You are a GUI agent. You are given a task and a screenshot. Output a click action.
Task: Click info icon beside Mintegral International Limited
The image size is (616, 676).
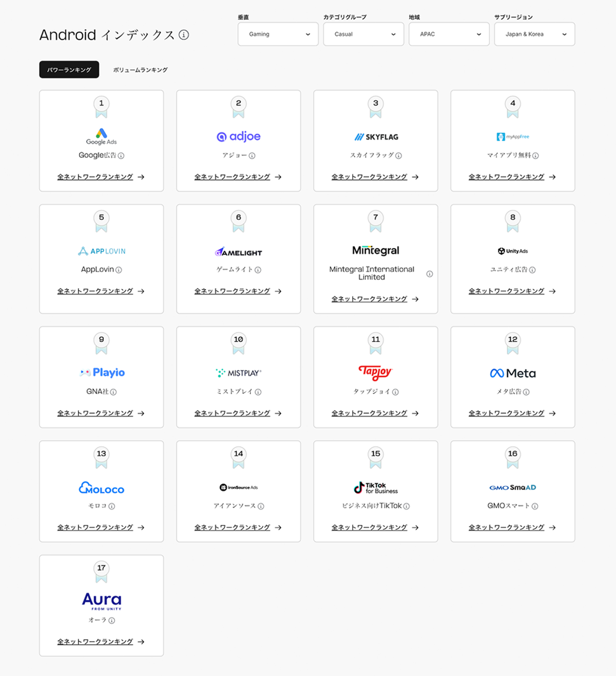[x=430, y=274]
